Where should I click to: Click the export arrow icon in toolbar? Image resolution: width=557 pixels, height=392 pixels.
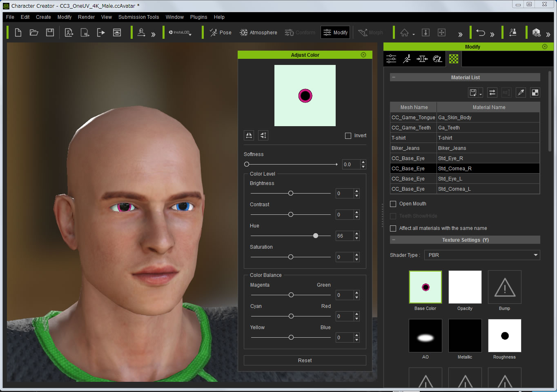(x=101, y=33)
